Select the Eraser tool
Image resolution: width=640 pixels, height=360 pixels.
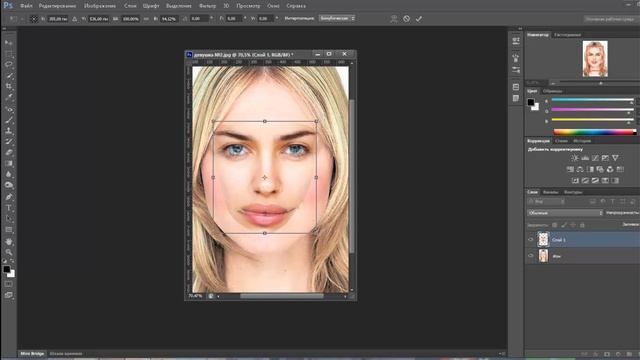click(x=9, y=153)
